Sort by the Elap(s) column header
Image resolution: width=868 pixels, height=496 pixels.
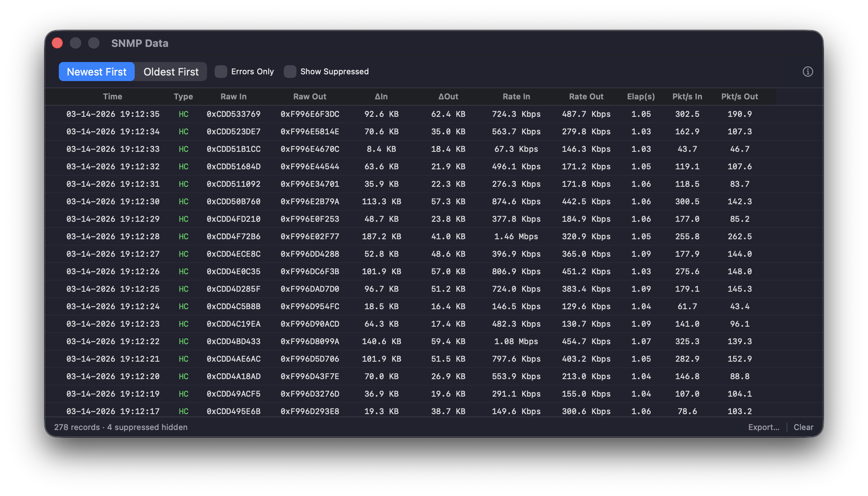tap(641, 96)
